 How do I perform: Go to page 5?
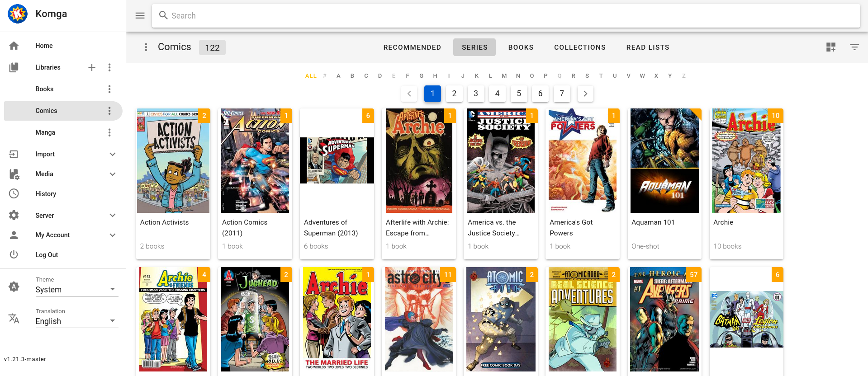tap(519, 94)
